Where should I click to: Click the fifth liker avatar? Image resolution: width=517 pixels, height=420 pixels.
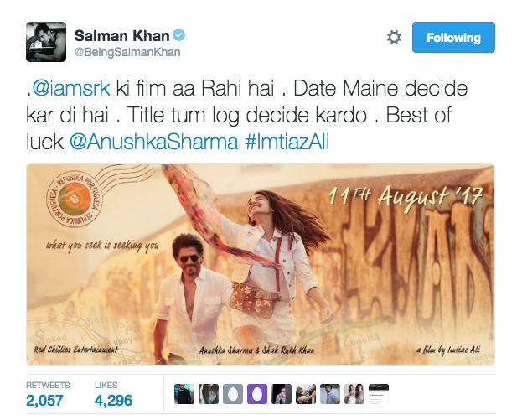pos(282,394)
